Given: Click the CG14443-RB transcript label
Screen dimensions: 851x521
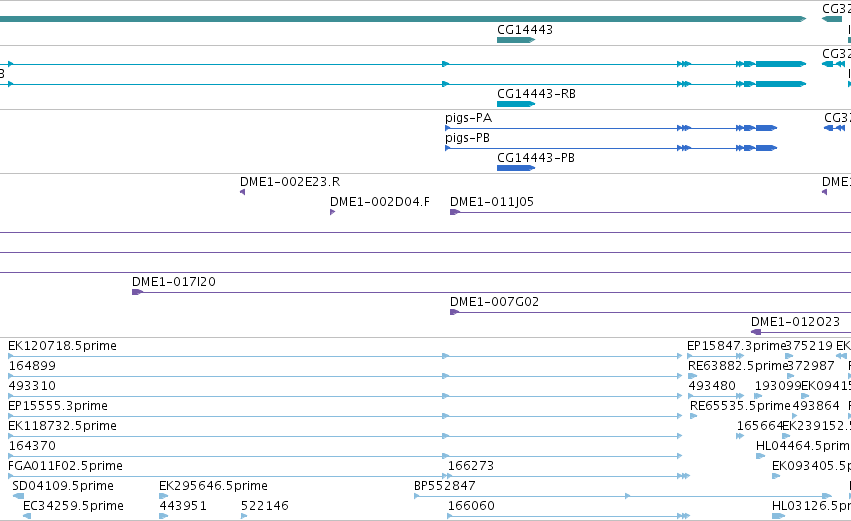Looking at the screenshot, I should click(x=536, y=94).
